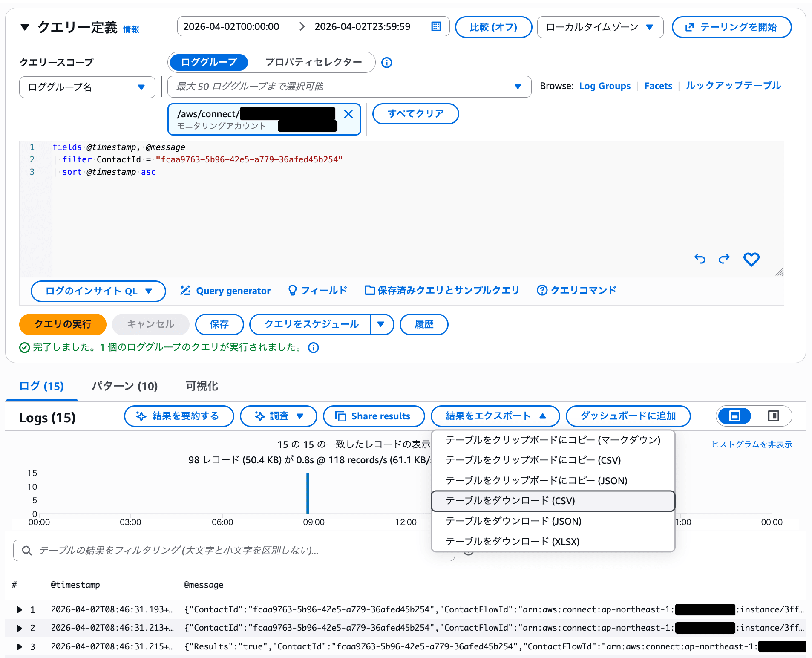Undo the last query edit
The width and height of the screenshot is (812, 658).
[700, 259]
